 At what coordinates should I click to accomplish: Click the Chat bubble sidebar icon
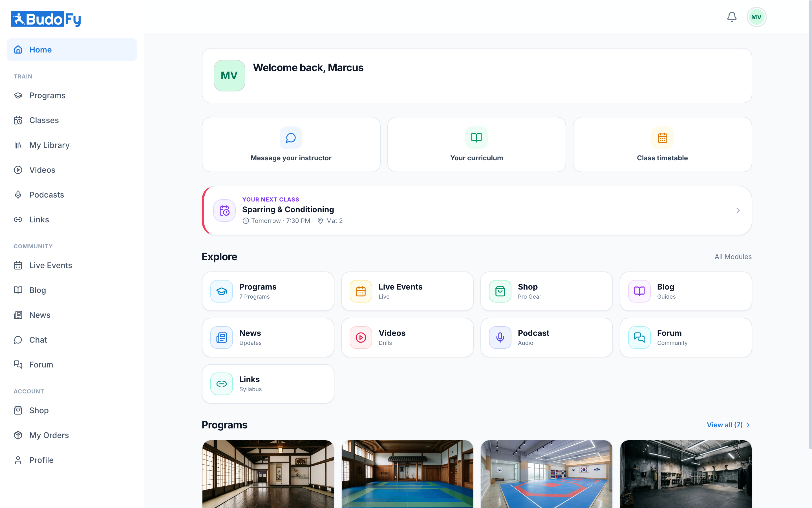click(x=18, y=340)
